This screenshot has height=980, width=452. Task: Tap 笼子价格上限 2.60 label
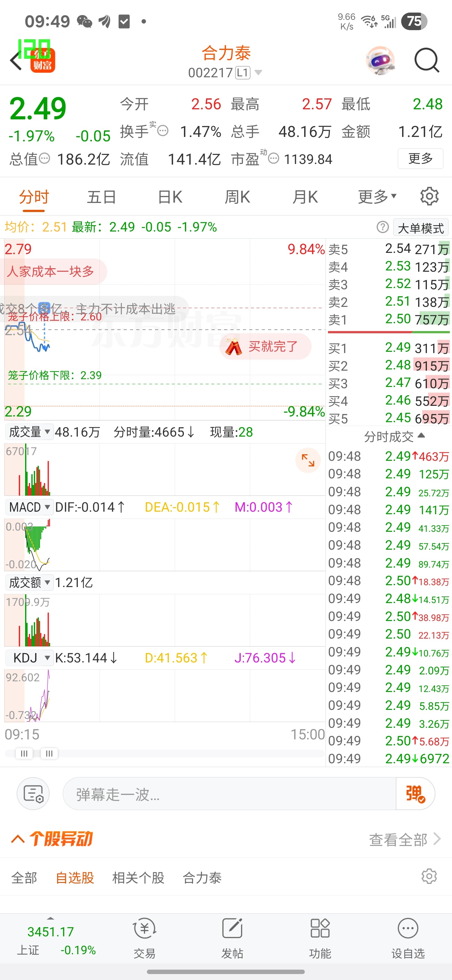click(55, 317)
